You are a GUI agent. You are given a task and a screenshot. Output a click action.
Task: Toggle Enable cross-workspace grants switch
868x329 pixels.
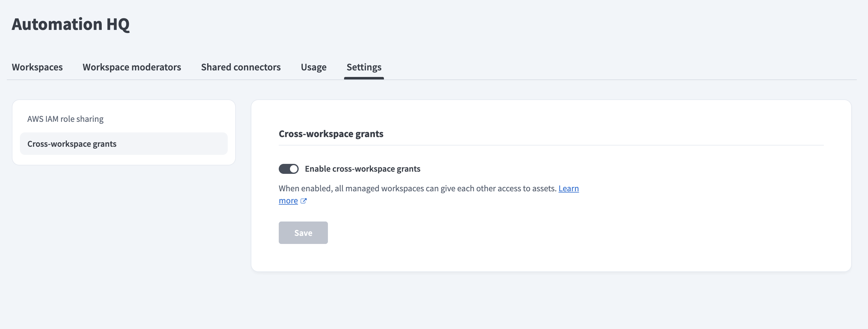coord(288,169)
